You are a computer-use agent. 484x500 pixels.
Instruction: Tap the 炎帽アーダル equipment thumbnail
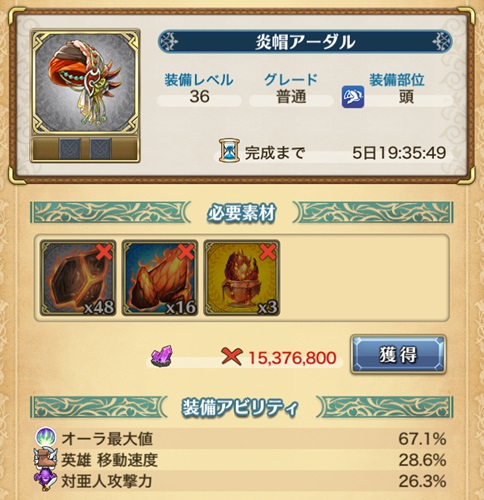(85, 83)
